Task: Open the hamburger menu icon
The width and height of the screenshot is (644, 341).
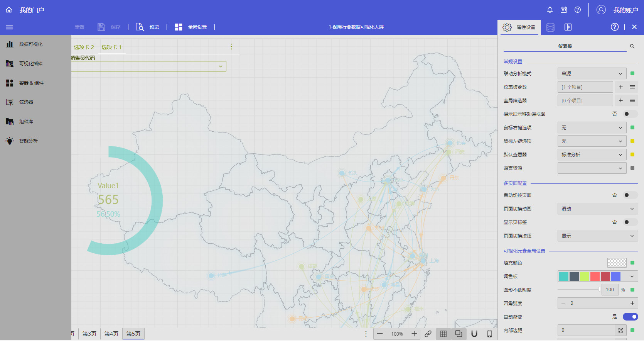Action: tap(10, 27)
